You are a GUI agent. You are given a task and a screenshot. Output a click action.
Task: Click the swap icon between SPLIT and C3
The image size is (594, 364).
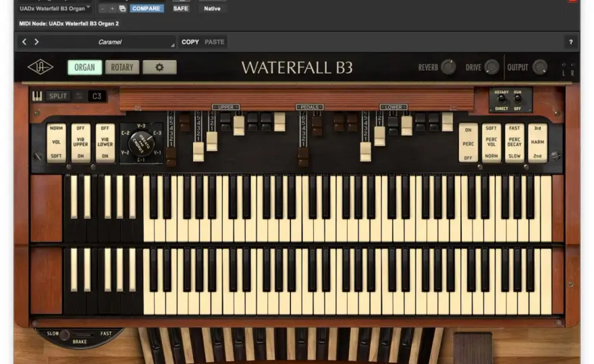click(x=79, y=96)
